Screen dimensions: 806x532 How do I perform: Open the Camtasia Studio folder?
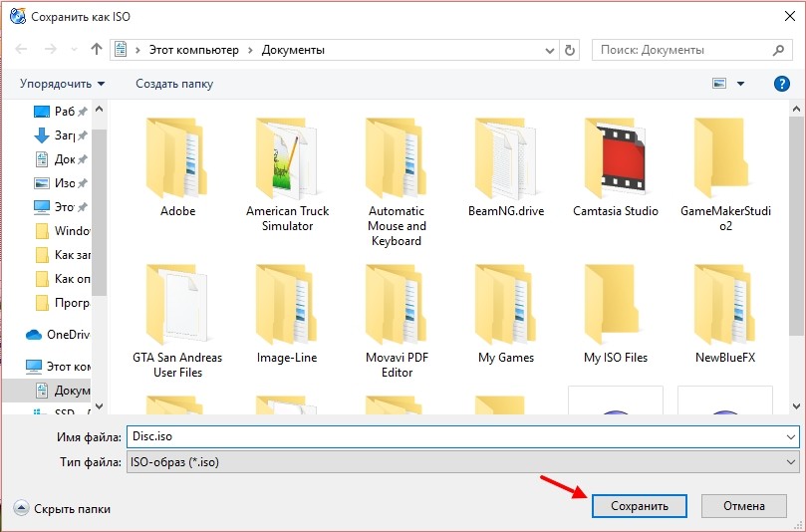click(x=616, y=159)
